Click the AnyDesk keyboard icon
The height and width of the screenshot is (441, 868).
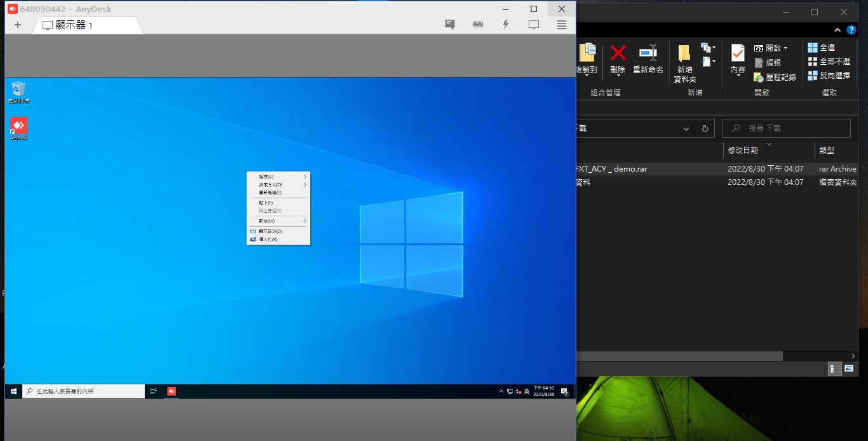pos(478,25)
